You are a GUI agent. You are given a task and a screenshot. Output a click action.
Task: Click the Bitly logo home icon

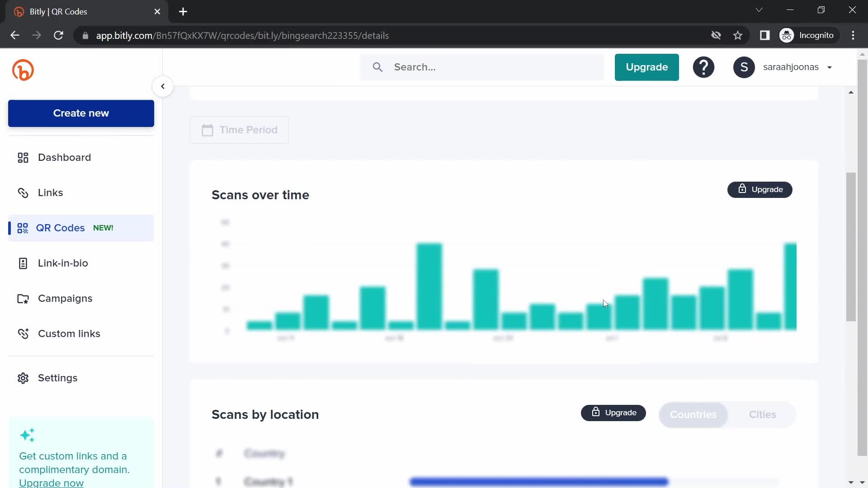23,70
